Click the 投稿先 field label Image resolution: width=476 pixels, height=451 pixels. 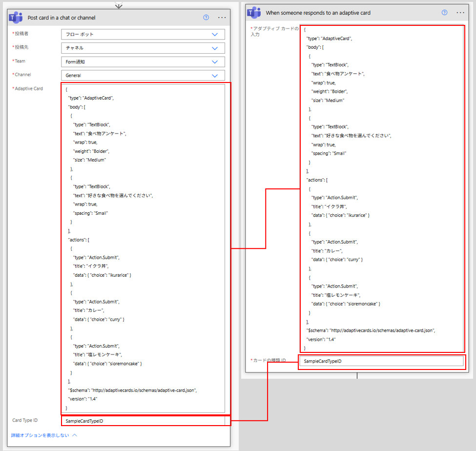tap(21, 47)
